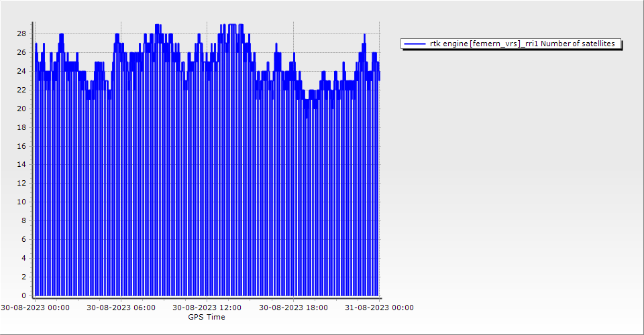The height and width of the screenshot is (335, 644).
Task: Click the y-axis tick label 20
Action: click(x=21, y=109)
